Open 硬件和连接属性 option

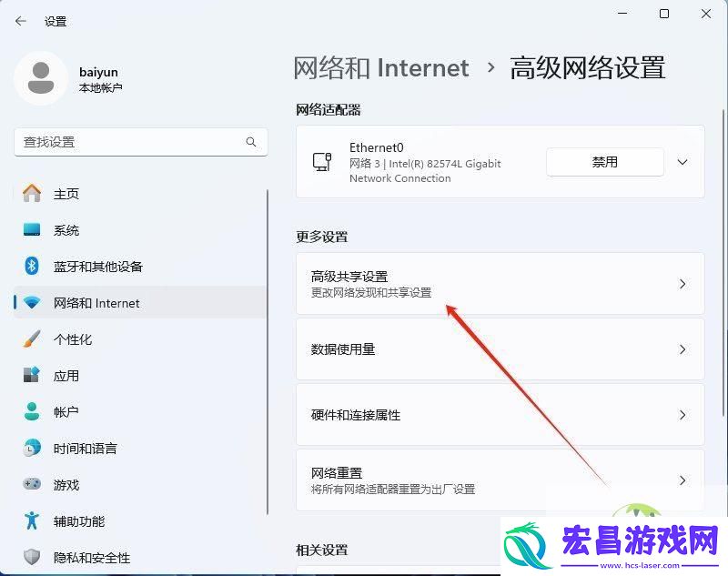pos(500,414)
